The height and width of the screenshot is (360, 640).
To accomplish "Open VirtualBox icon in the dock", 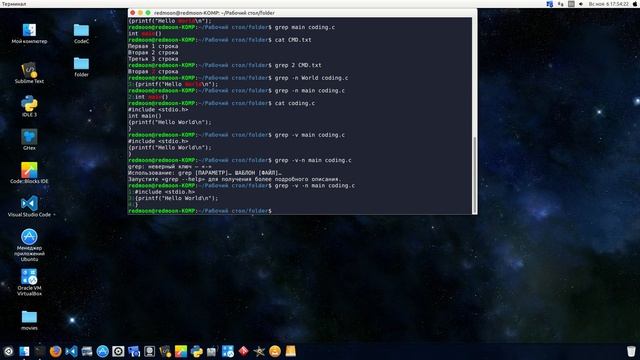I will click(228, 351).
